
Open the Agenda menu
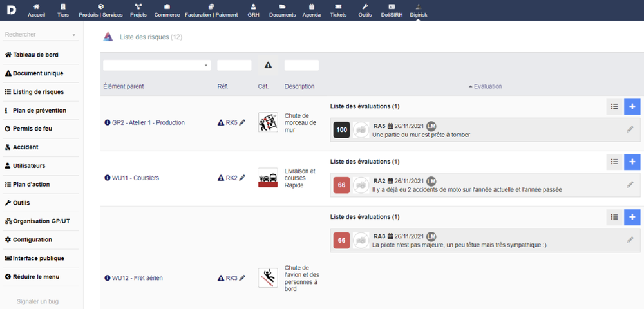click(311, 10)
